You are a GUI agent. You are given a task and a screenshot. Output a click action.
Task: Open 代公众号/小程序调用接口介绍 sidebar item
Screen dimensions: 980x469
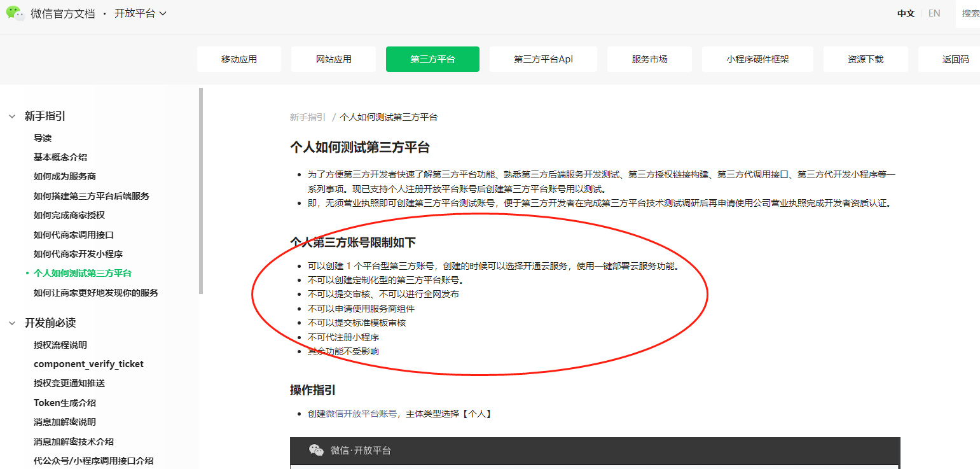click(93, 461)
